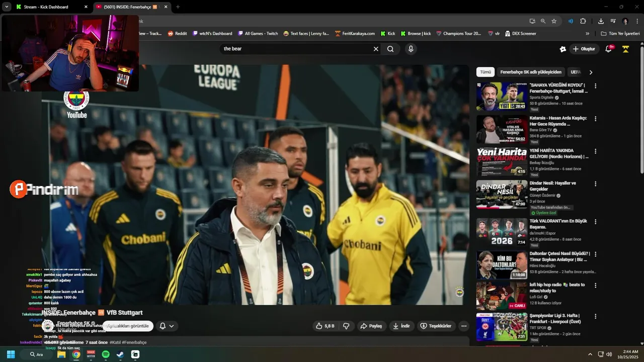Click the Paylaş share button
This screenshot has height=362, width=644.
372,326
